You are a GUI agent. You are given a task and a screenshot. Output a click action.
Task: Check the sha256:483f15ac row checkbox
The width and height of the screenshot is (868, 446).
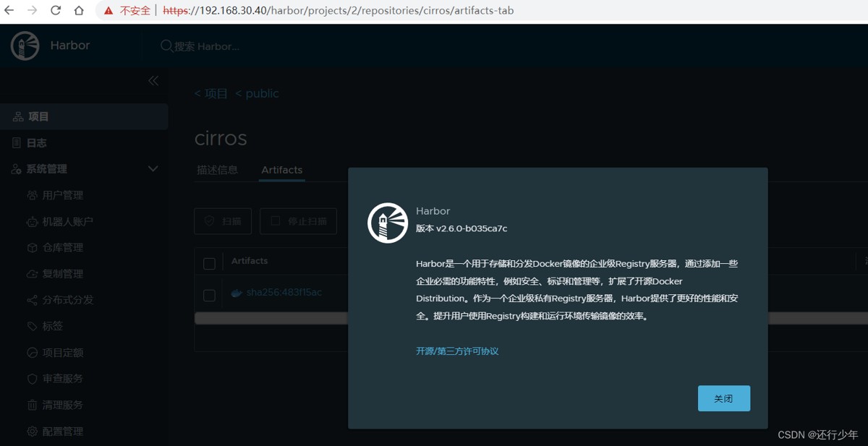click(209, 295)
